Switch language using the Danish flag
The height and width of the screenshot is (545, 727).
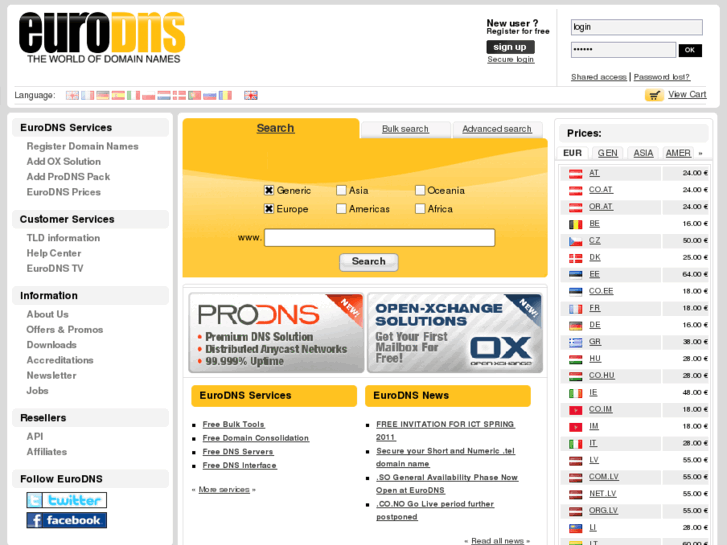click(179, 96)
